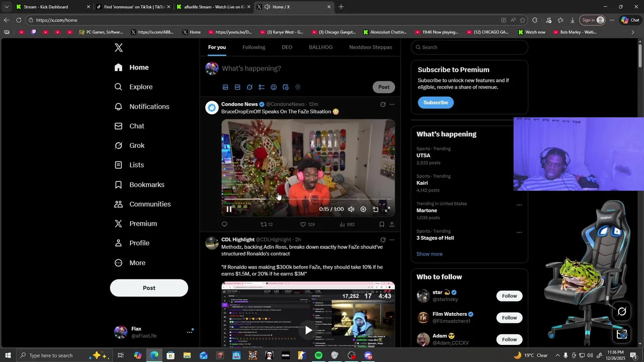Follow the Adam account
644x362 pixels.
[509, 339]
